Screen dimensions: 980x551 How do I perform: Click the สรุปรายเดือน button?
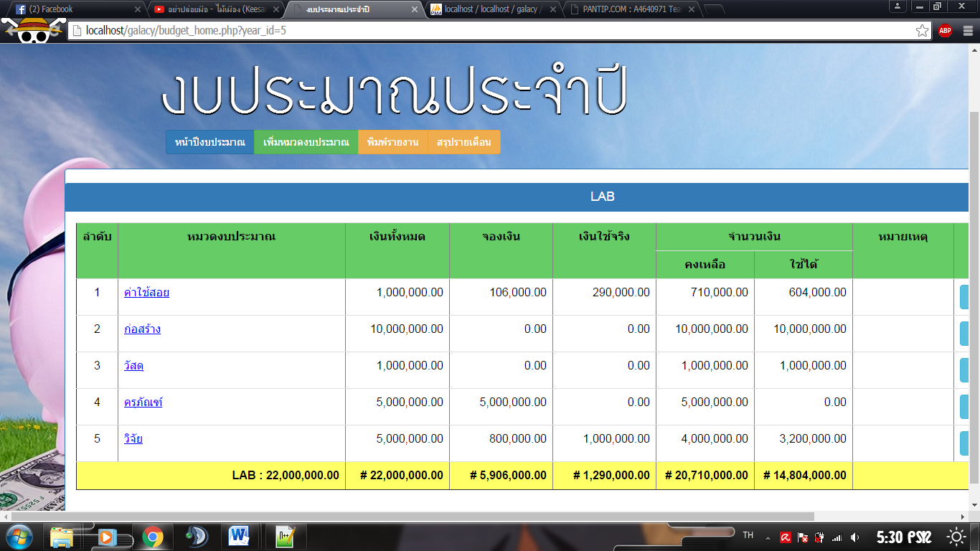click(x=464, y=142)
